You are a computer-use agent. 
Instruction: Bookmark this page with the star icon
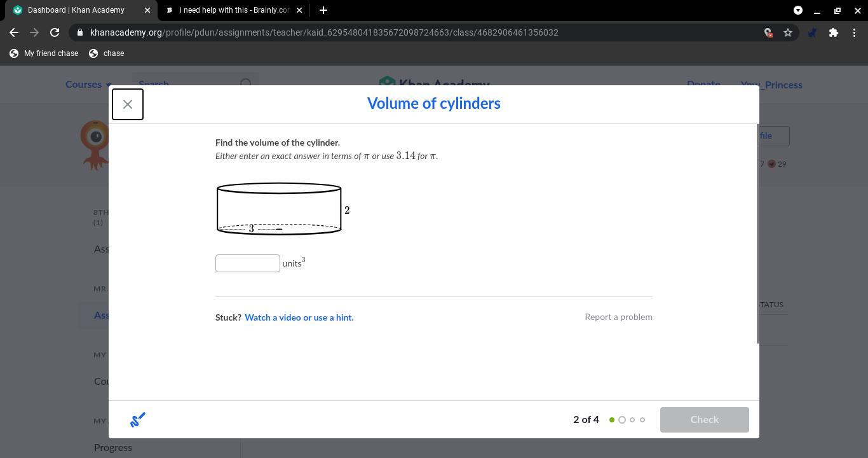pyautogui.click(x=788, y=32)
